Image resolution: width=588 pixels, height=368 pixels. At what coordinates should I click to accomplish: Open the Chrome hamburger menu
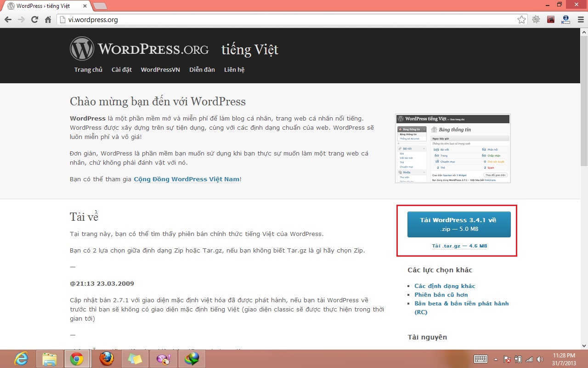point(580,20)
